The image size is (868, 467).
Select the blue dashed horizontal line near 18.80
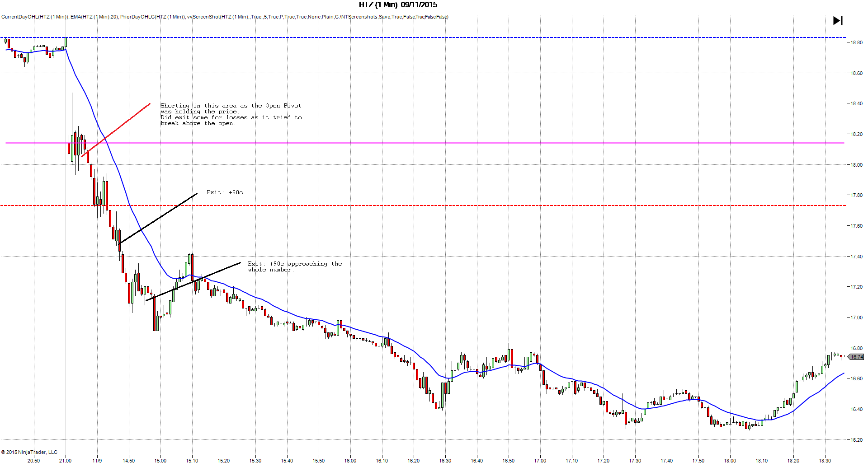tap(423, 37)
